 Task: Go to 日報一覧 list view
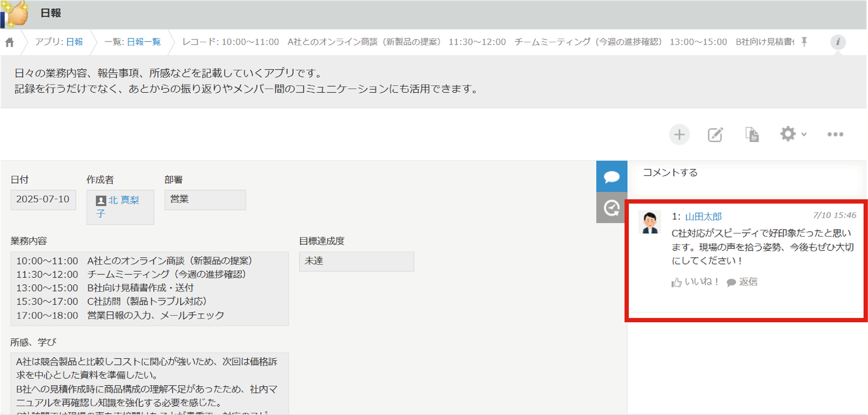144,42
